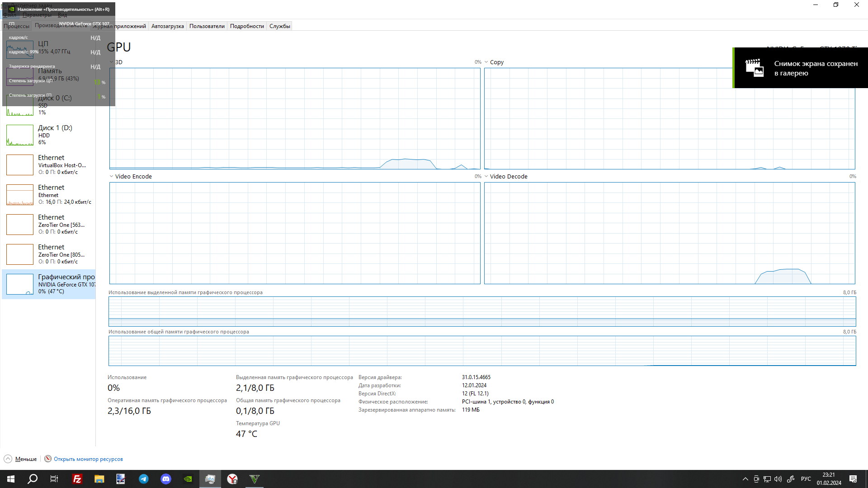Viewport: 868px width, 488px height.
Task: Open the Службы tab
Action: click(280, 26)
